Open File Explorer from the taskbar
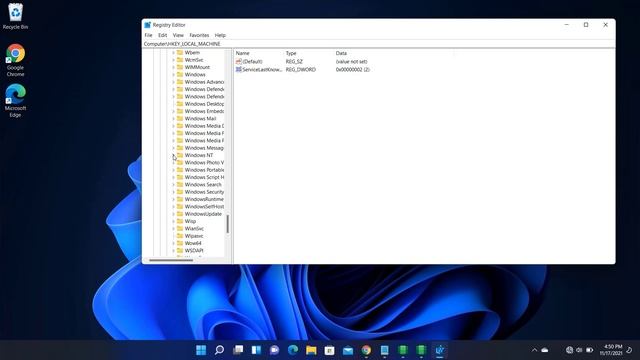640x360 pixels. (x=311, y=350)
